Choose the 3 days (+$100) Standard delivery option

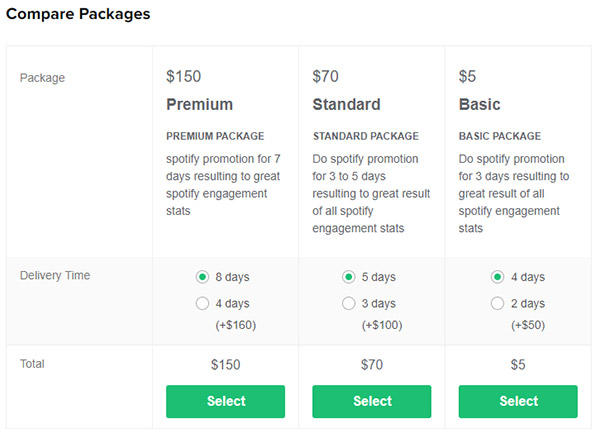(349, 303)
